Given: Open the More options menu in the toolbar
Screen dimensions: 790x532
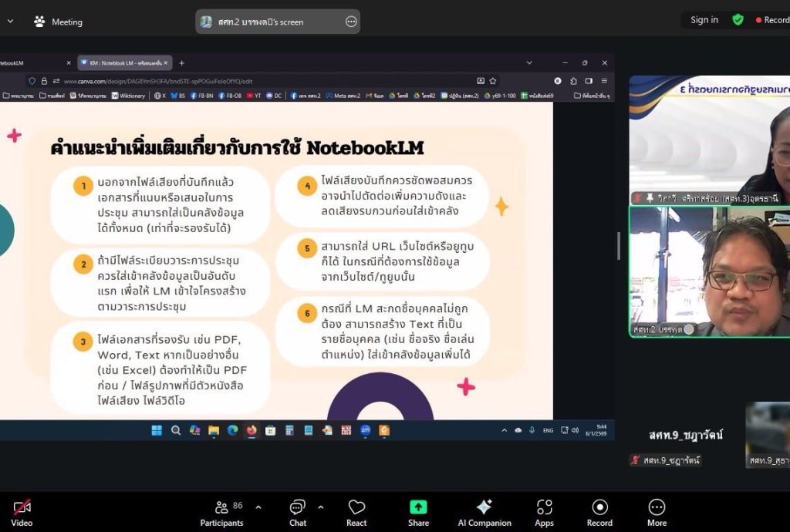Looking at the screenshot, I should (657, 513).
